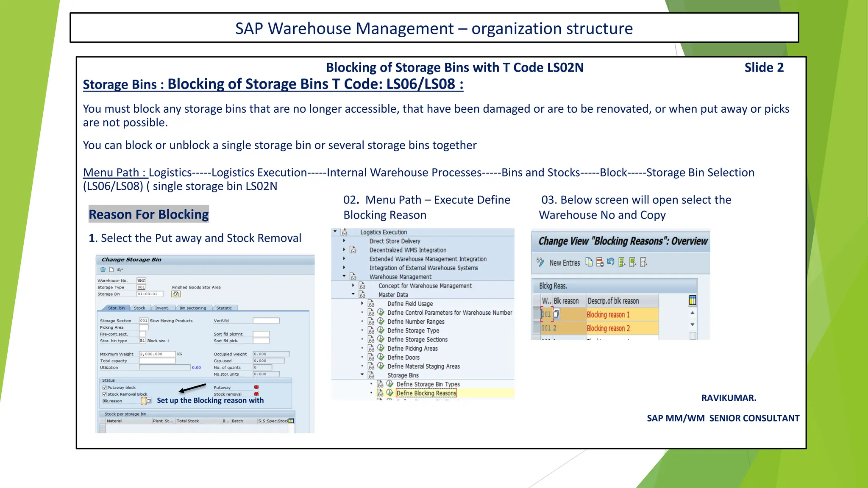The height and width of the screenshot is (488, 868).
Task: Switch to the Stock tab
Action: click(x=139, y=308)
